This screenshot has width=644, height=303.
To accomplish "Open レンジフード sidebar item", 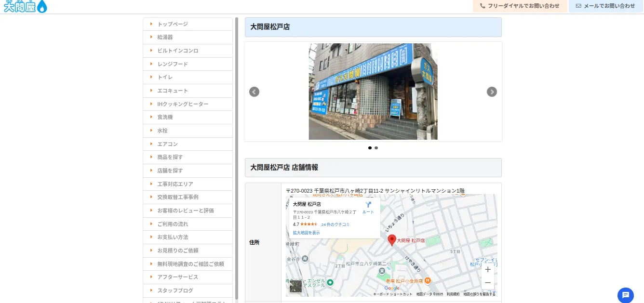I will [188, 64].
